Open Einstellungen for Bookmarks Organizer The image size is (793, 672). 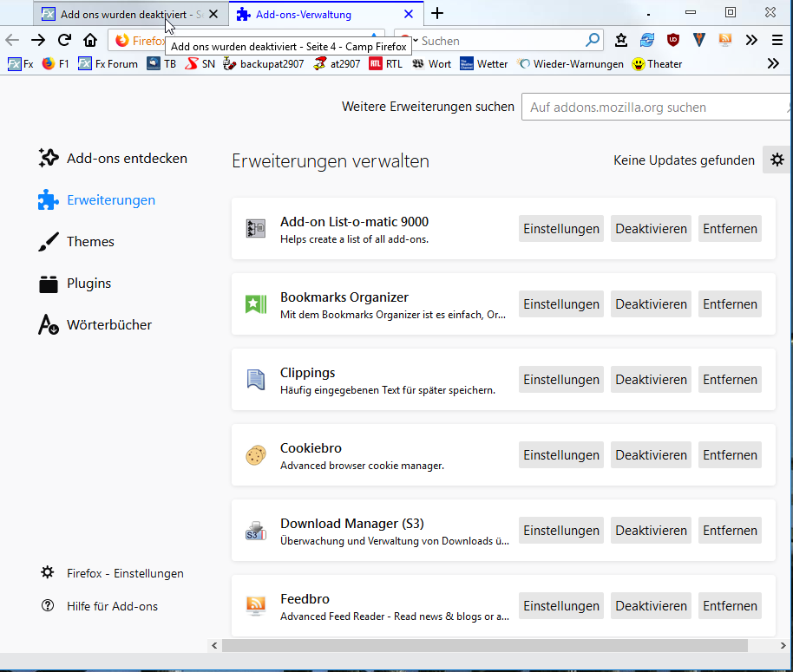[560, 304]
